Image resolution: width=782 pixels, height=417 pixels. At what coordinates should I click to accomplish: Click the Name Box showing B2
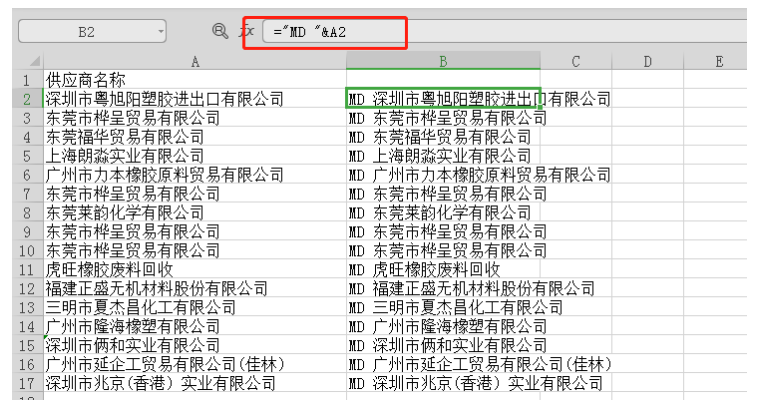pyautogui.click(x=92, y=32)
